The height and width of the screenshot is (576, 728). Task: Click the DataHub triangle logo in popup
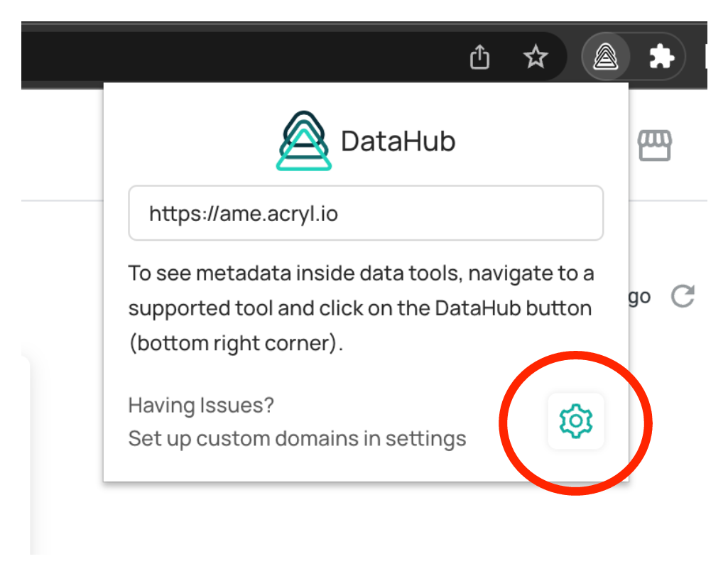tap(303, 141)
